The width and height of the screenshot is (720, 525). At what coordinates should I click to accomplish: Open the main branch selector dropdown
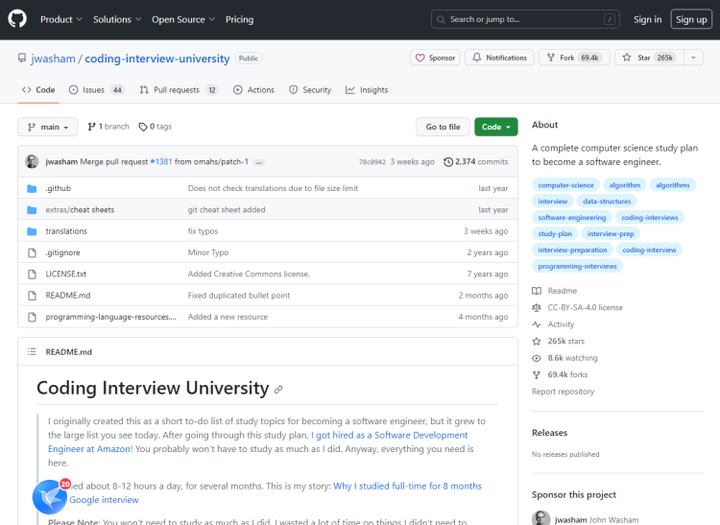point(48,127)
